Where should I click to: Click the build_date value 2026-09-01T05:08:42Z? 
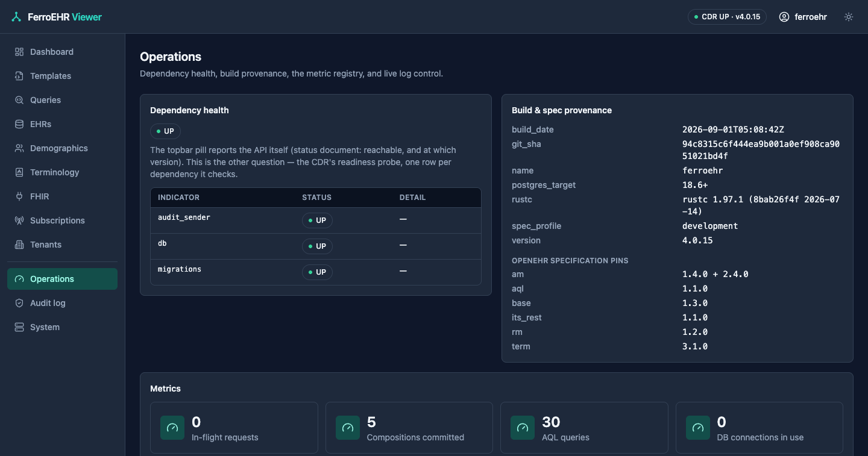733,130
